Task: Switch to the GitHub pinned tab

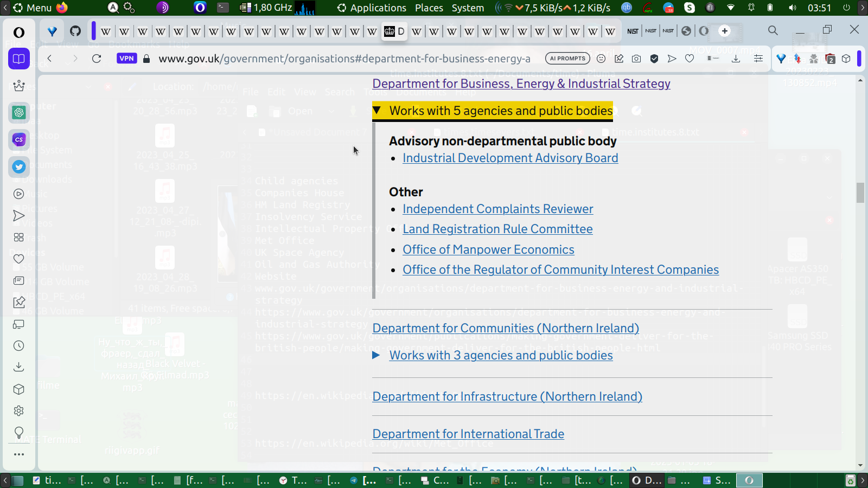Action: pos(75,31)
